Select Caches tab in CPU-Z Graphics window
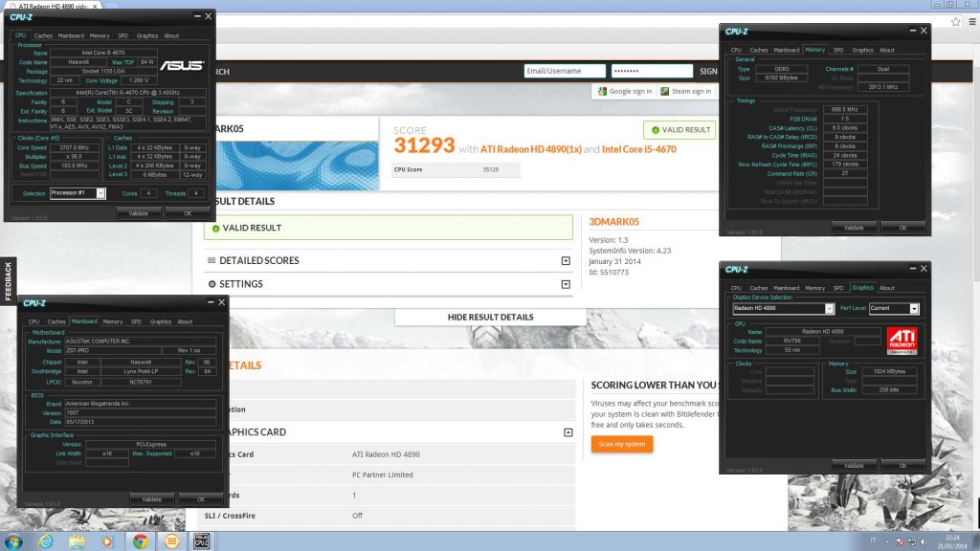The height and width of the screenshot is (551, 980). pyautogui.click(x=759, y=288)
